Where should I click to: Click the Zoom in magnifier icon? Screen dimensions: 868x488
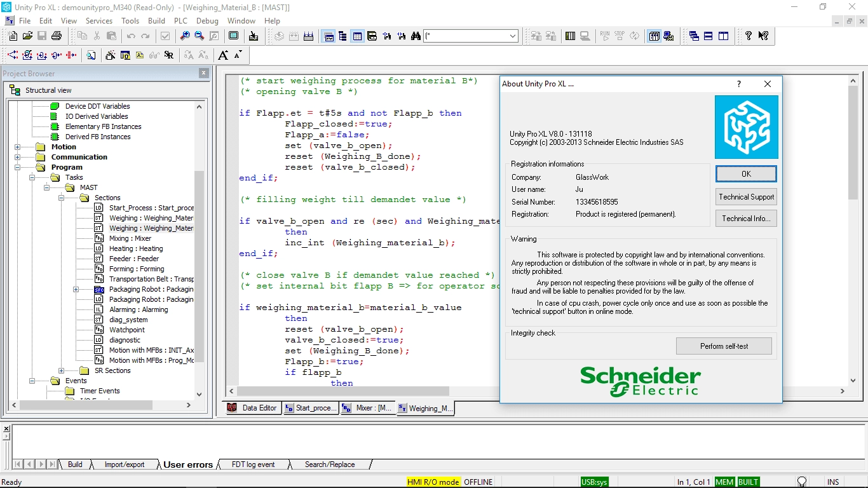tap(185, 36)
